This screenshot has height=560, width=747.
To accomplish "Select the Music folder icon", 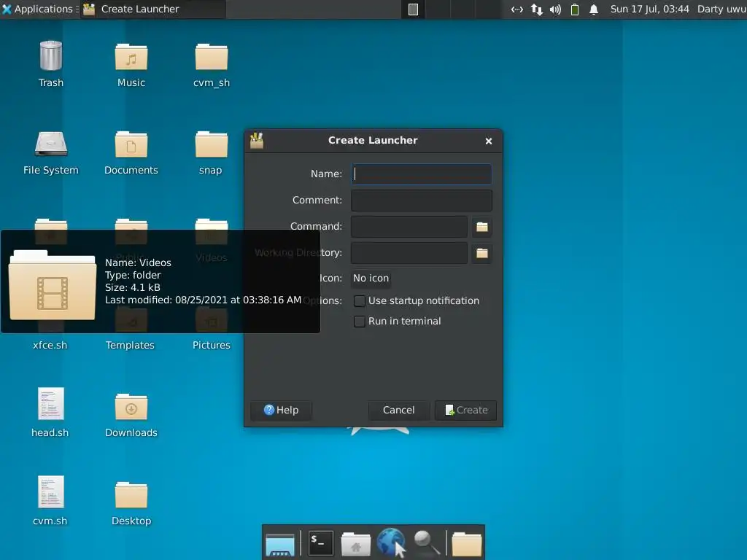I will tap(131, 57).
